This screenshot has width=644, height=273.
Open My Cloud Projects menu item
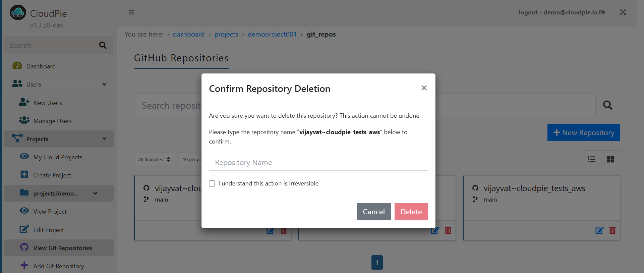coord(58,157)
